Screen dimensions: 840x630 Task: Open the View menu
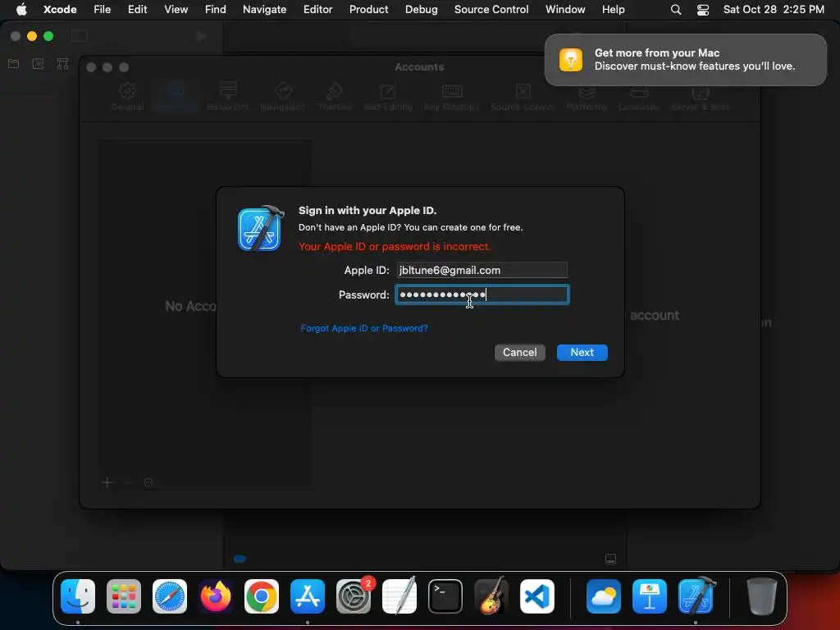tap(176, 10)
